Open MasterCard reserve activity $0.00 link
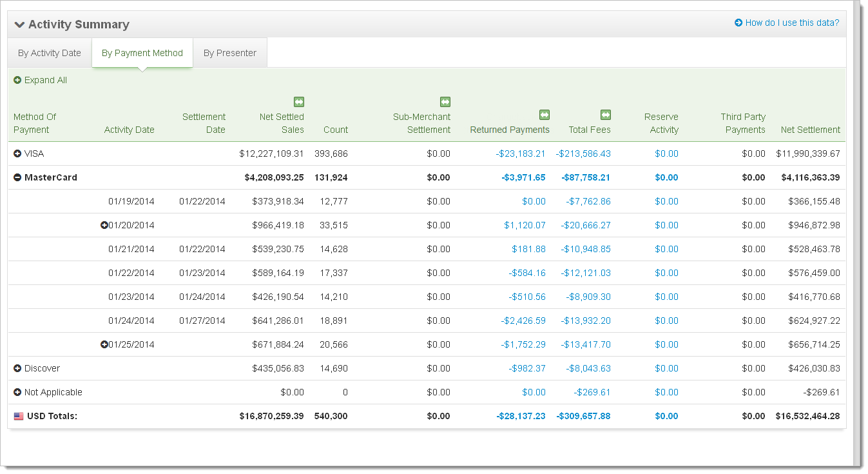868x474 pixels. click(x=666, y=178)
